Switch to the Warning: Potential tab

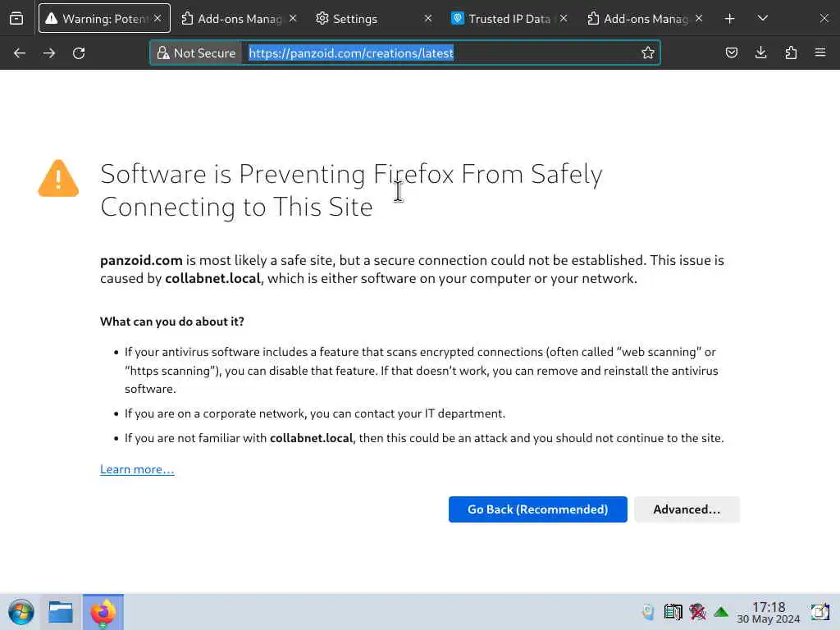tap(104, 19)
